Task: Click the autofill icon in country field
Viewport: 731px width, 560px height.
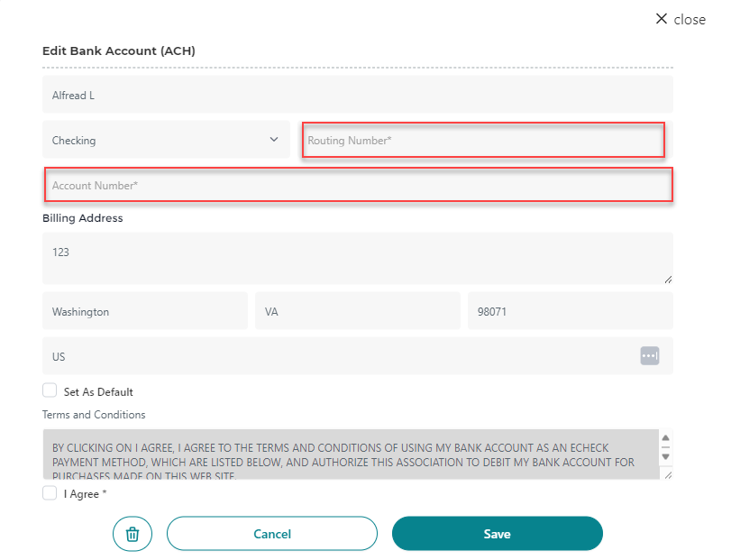Action: tap(650, 356)
